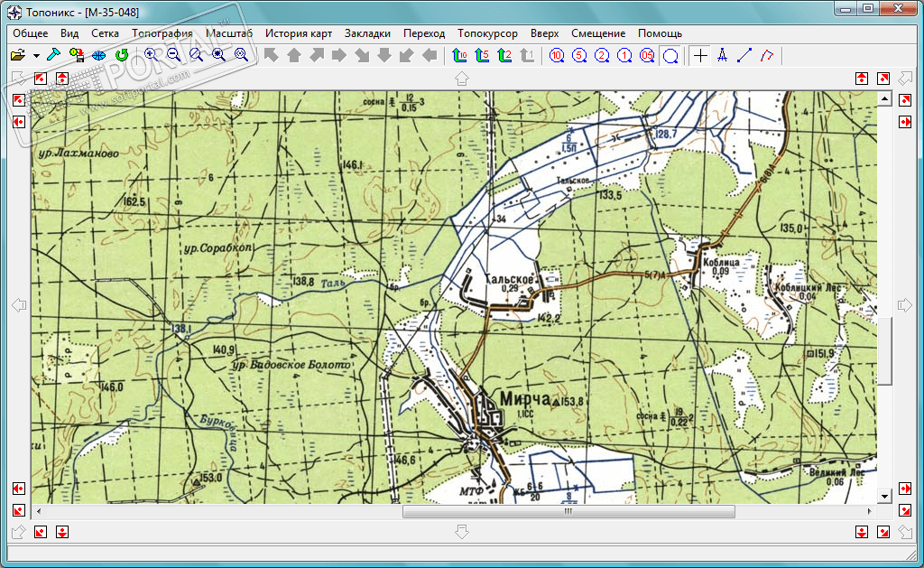Open the Топография menu

click(x=162, y=33)
